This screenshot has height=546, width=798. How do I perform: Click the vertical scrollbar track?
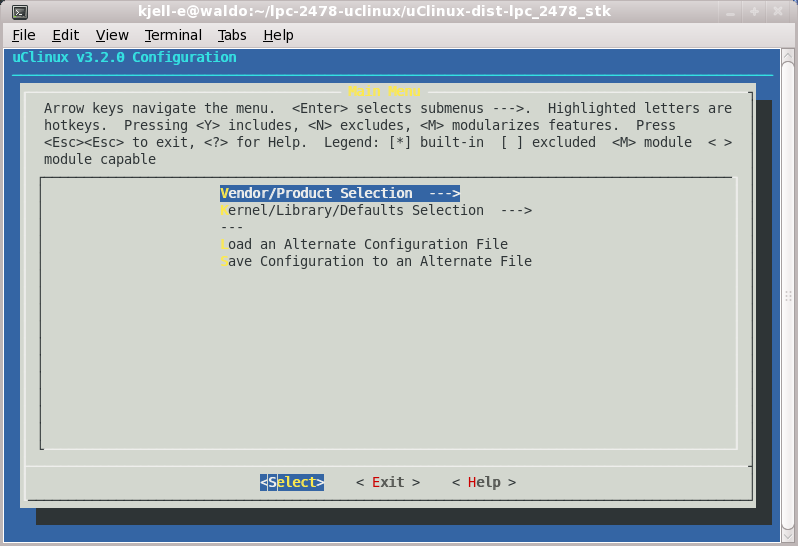click(787, 295)
